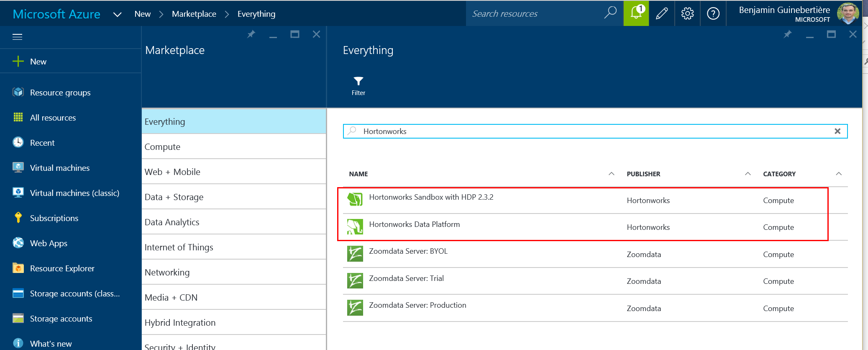Select Internet of Things category
This screenshot has height=350, width=868.
point(234,247)
